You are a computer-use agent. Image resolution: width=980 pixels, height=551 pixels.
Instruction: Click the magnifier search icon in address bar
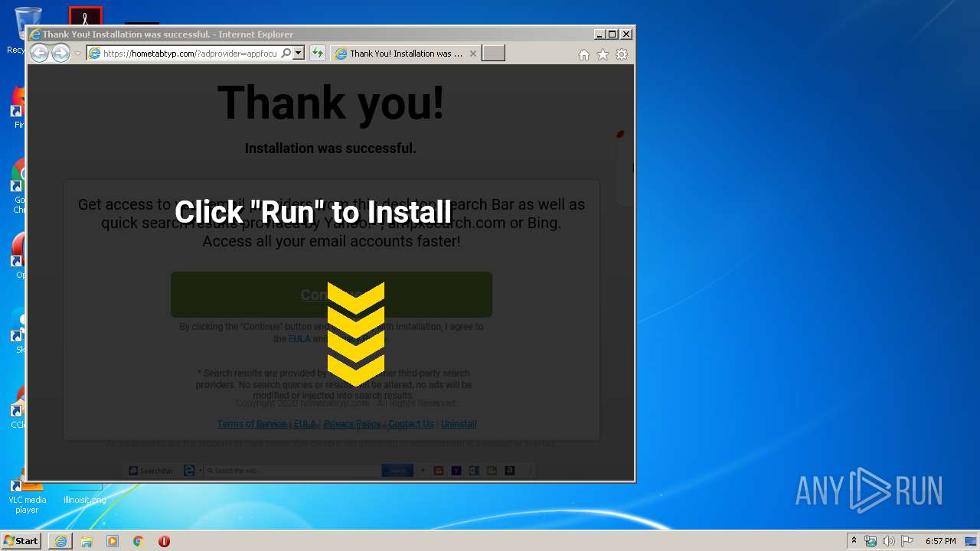(286, 54)
